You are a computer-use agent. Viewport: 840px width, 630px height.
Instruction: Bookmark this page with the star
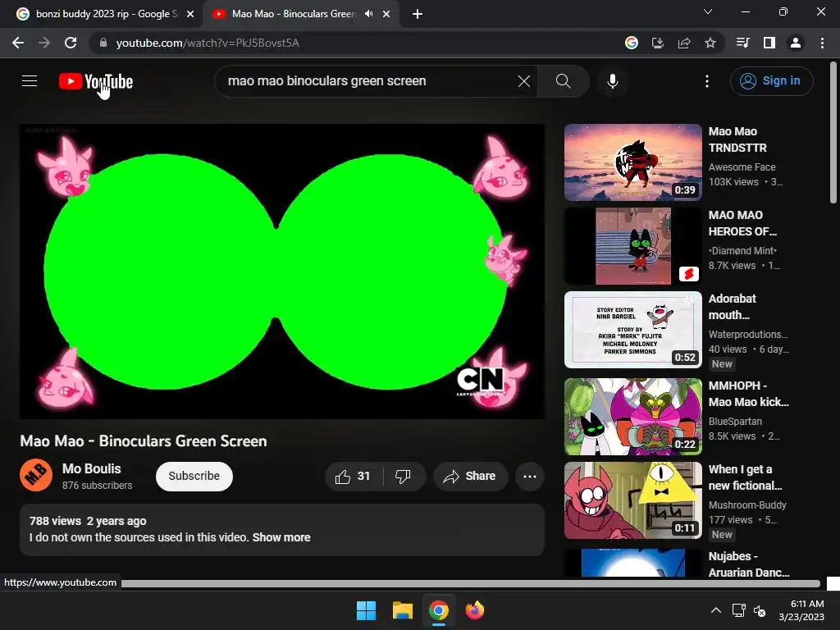pyautogui.click(x=710, y=43)
